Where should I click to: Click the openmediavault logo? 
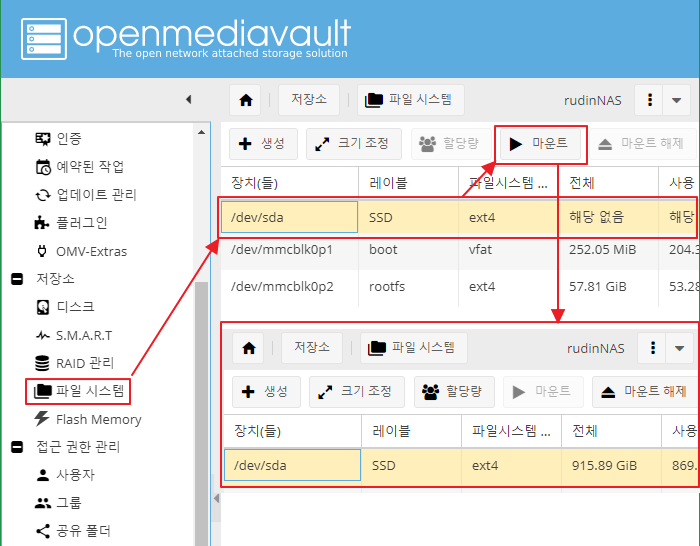(186, 39)
